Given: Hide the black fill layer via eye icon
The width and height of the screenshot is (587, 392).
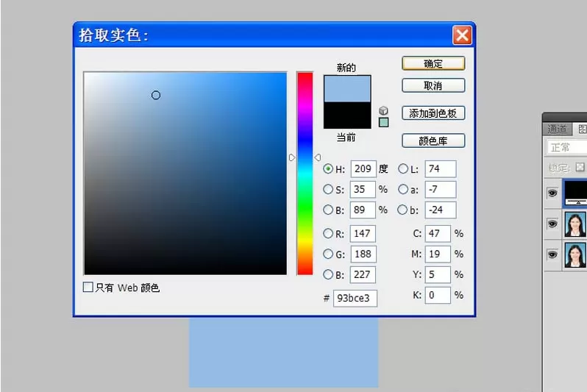Looking at the screenshot, I should click(552, 193).
